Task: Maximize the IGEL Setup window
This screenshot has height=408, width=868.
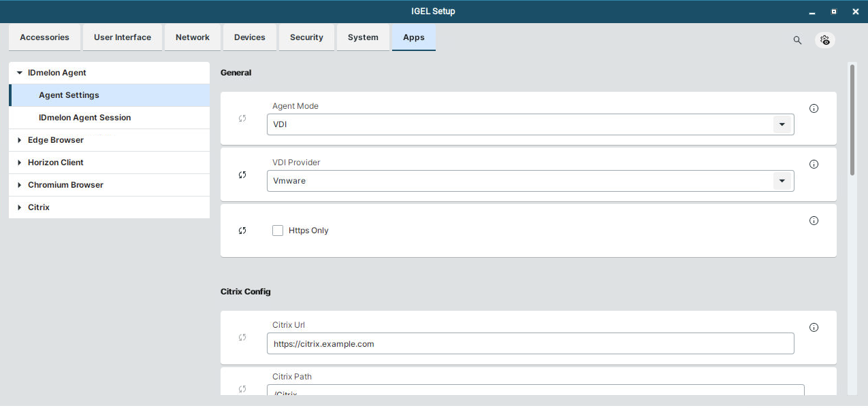Action: click(834, 12)
